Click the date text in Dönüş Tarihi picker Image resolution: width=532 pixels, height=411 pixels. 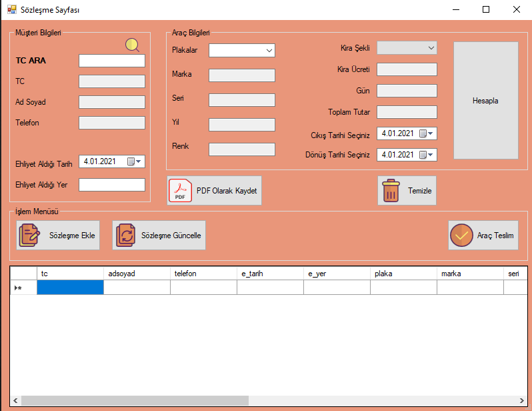397,155
